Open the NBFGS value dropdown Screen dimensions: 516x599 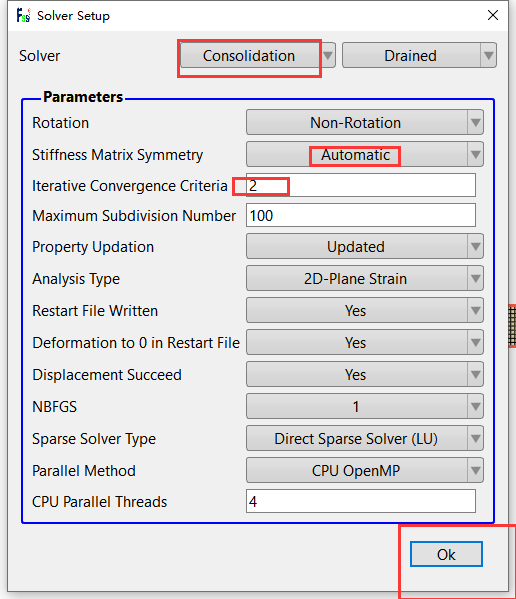pyautogui.click(x=365, y=406)
